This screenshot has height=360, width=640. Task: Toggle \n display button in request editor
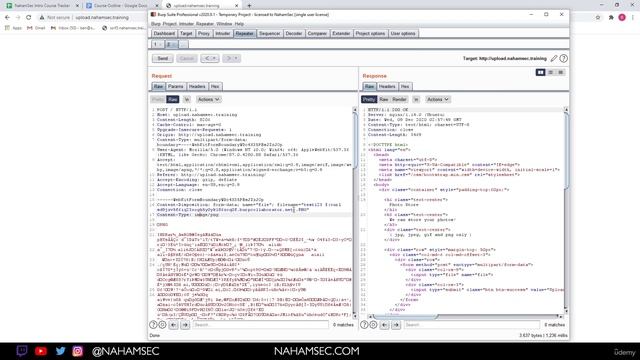click(187, 99)
